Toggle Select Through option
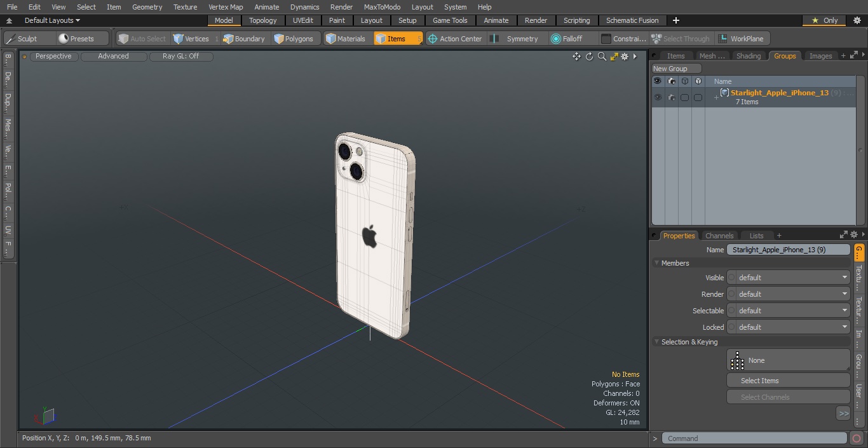Image resolution: width=868 pixels, height=448 pixels. pos(681,39)
